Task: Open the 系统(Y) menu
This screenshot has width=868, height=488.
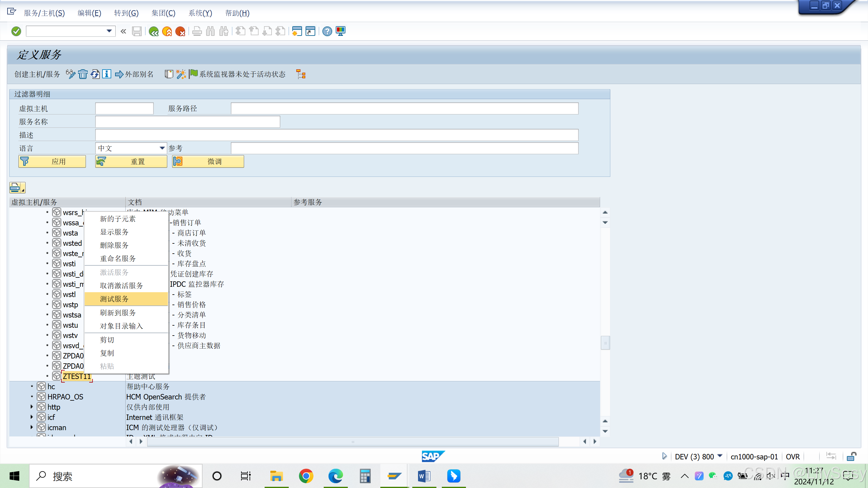Action: point(200,13)
